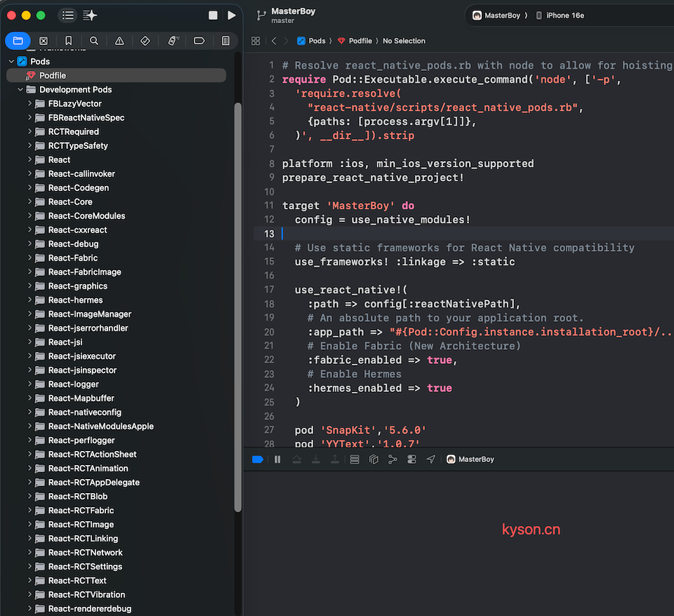Choose the iPhone 16e run destination
674x616 pixels.
(x=560, y=15)
